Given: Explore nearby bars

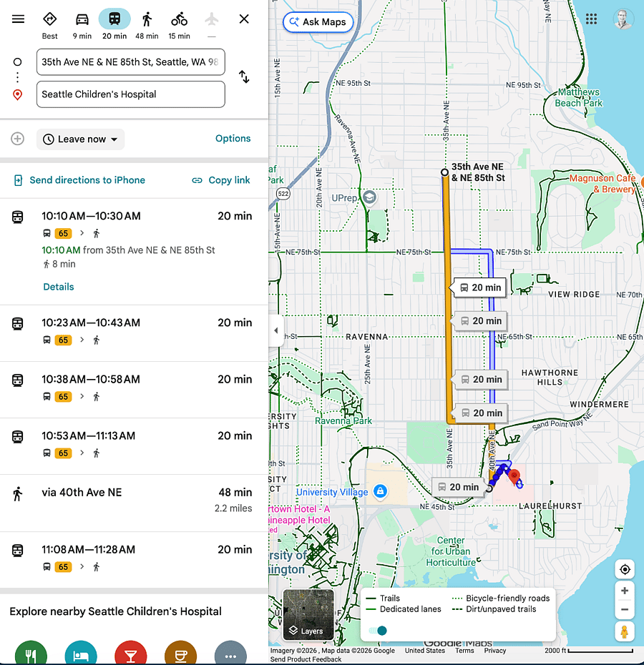Looking at the screenshot, I should [131, 653].
